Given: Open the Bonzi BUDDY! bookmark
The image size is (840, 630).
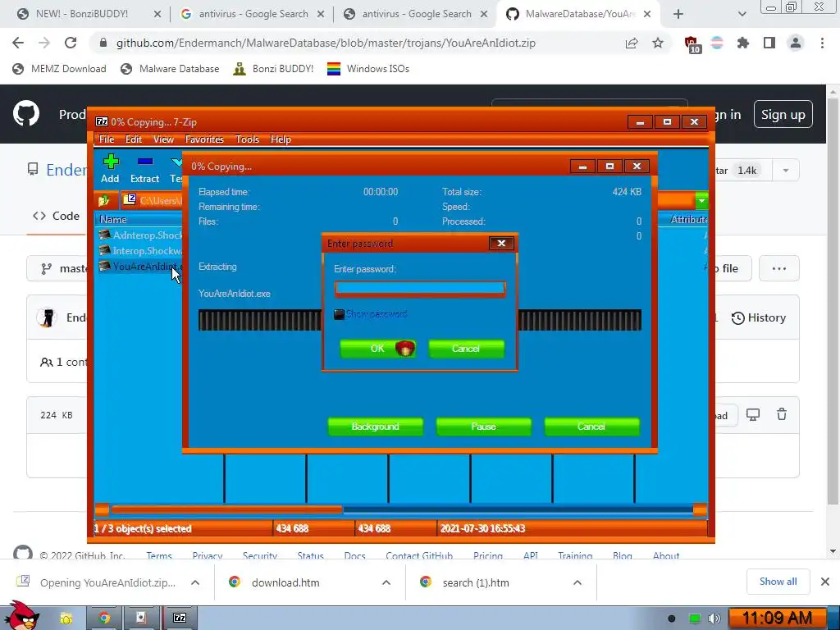Looking at the screenshot, I should 274,69.
